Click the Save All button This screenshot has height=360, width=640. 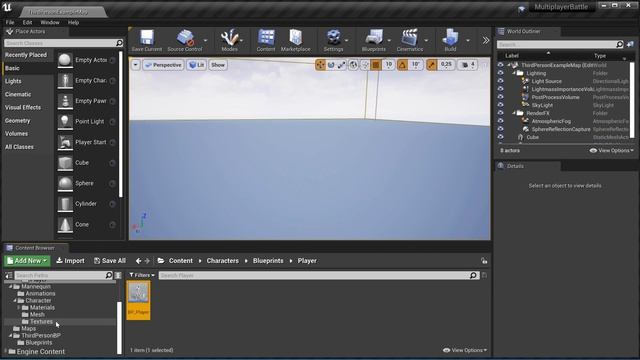(x=110, y=261)
